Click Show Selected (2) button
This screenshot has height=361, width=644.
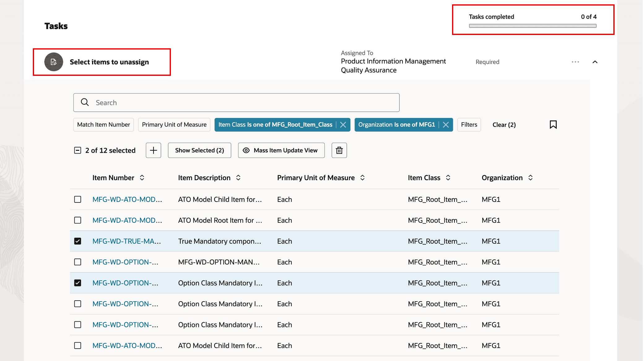[199, 150]
